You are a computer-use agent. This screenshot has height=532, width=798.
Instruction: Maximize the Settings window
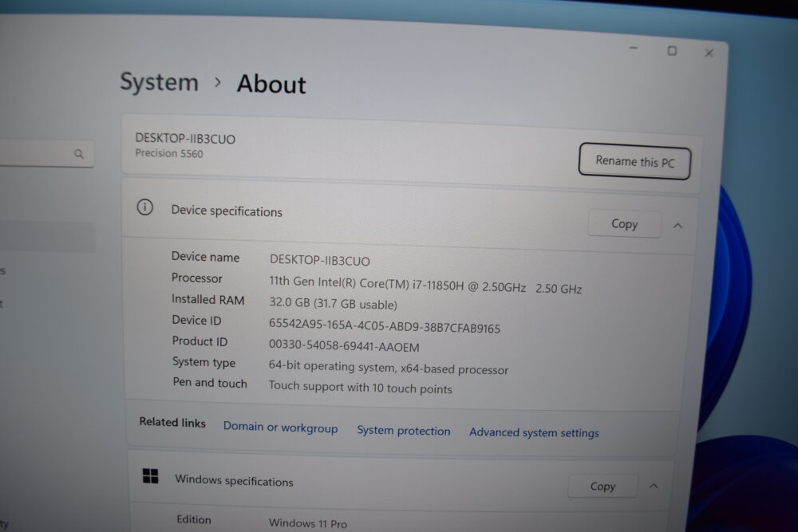(672, 50)
